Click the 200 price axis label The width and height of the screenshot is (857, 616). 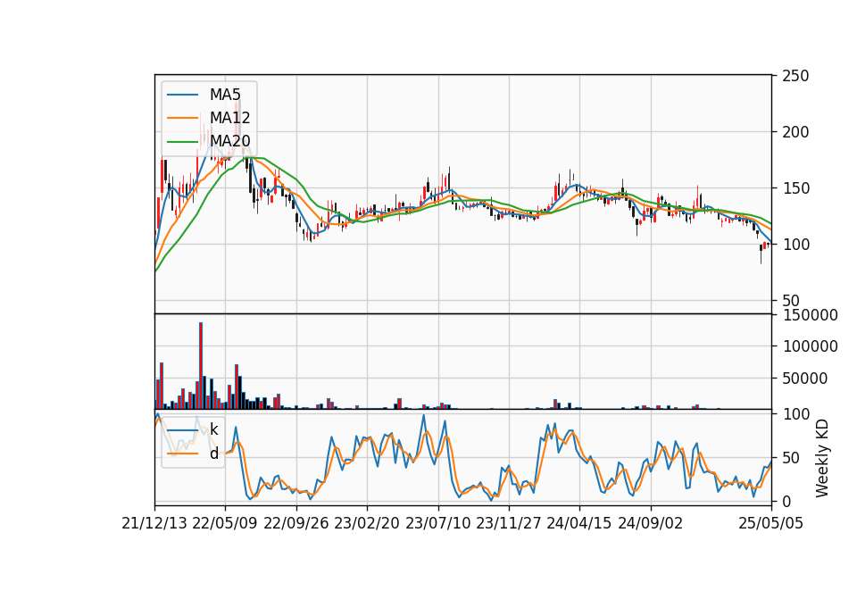click(795, 132)
